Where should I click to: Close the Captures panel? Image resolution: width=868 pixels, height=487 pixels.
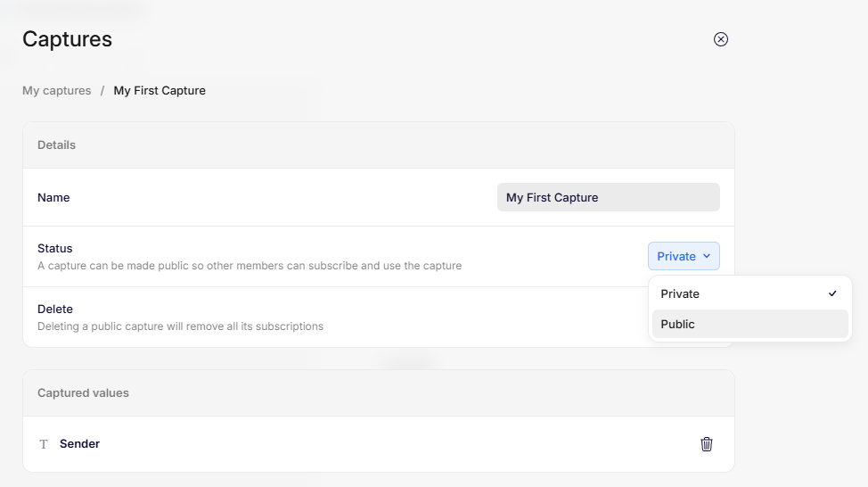(x=721, y=39)
